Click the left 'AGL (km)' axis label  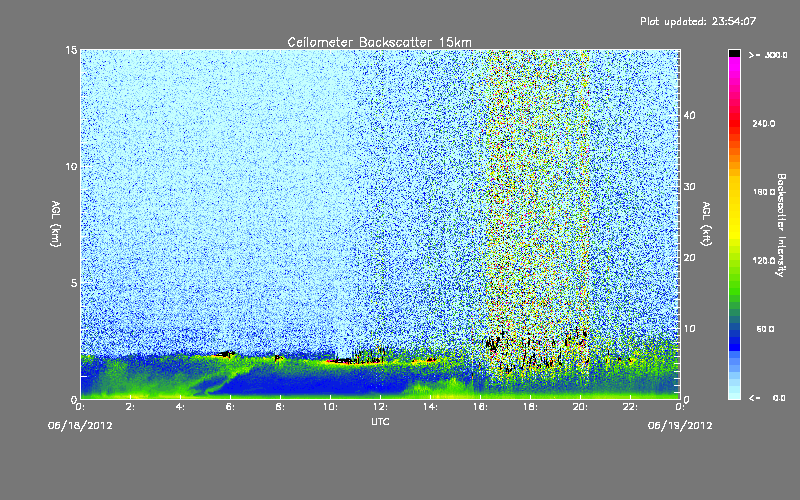(56, 224)
